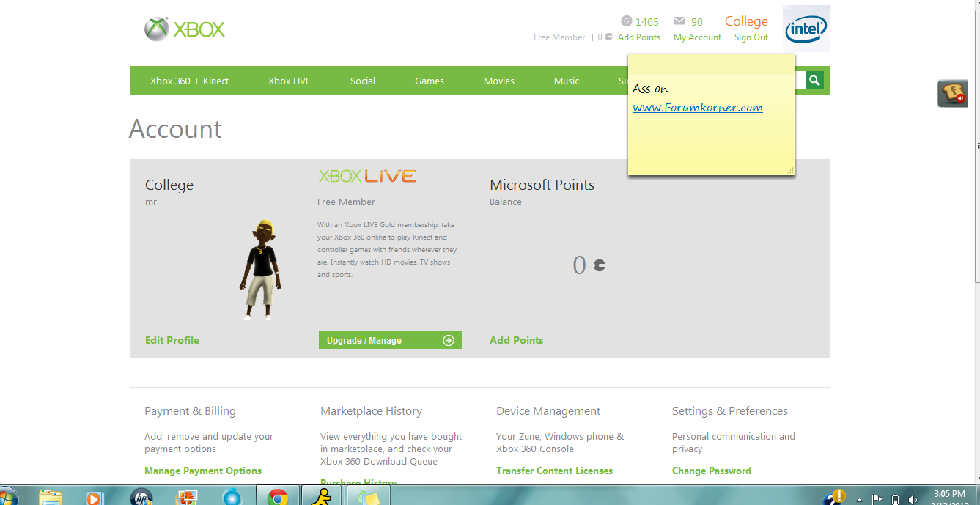Viewport: 980px width, 505px height.
Task: Click the Intel gamer picture
Action: tap(806, 29)
